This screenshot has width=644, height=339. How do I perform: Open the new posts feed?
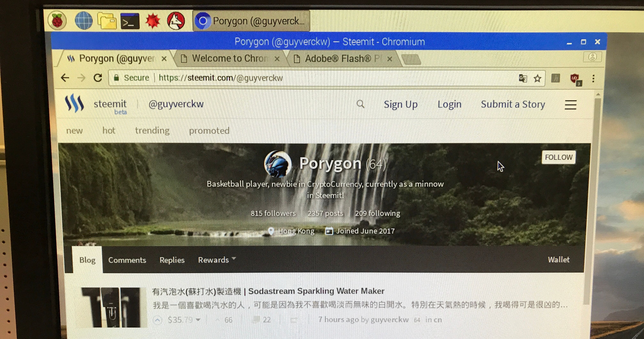click(74, 131)
